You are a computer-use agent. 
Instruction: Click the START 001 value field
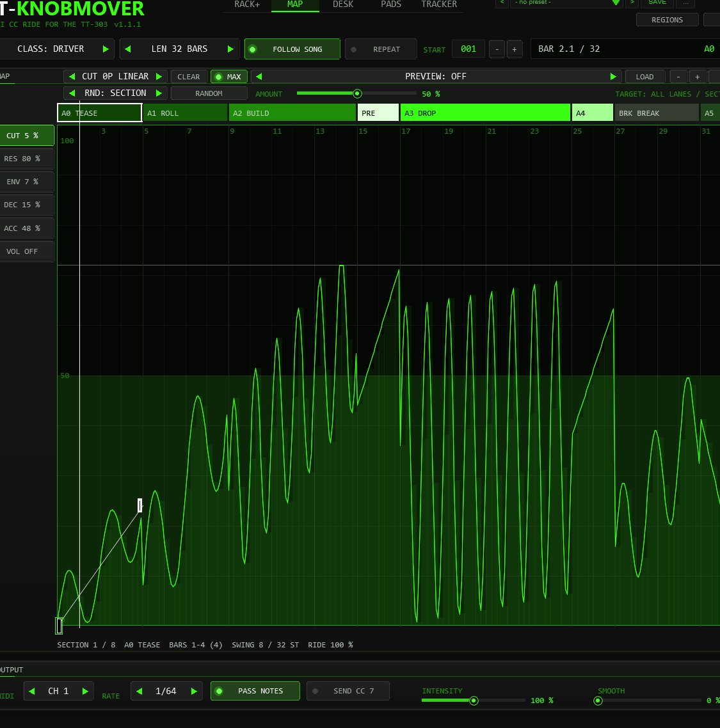468,49
